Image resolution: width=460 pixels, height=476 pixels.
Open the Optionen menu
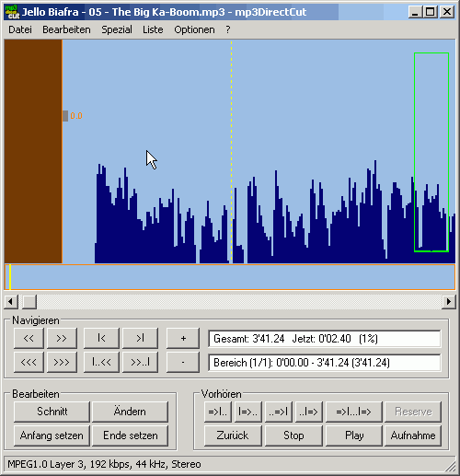(194, 29)
